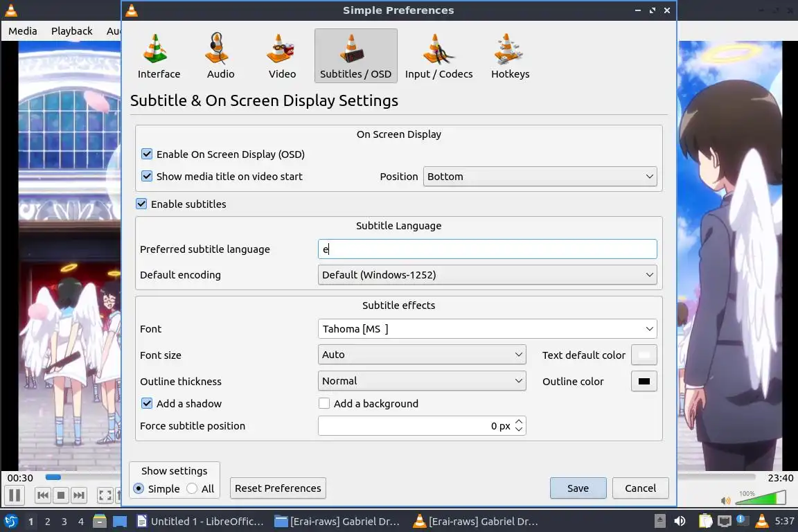Open the Lubuntu start menu
This screenshot has height=532, width=798.
(x=10, y=522)
